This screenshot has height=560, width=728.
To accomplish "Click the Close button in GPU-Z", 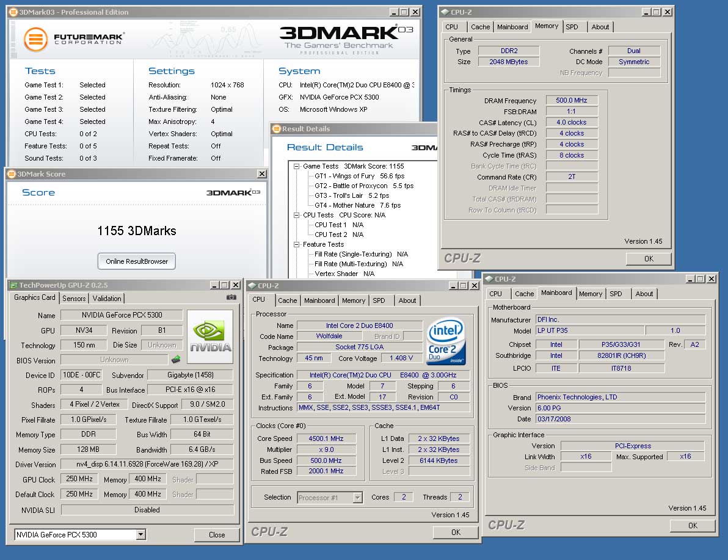I will click(x=217, y=535).
